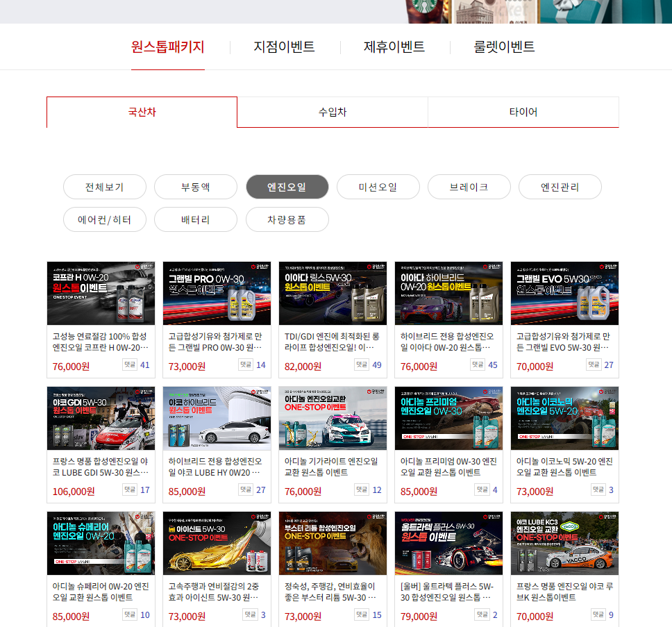Open link 프랑스 명품 합성엔진오일 야코 LUBE GDI
Screen dimensions: 672x627
pyautogui.click(x=100, y=467)
